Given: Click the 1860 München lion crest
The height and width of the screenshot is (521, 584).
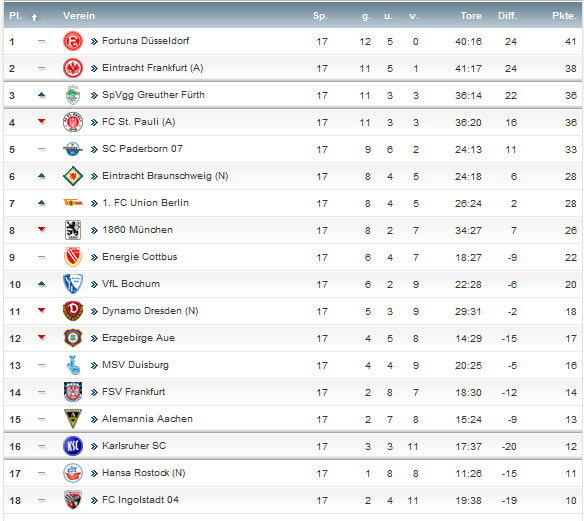Looking at the screenshot, I should [x=73, y=230].
